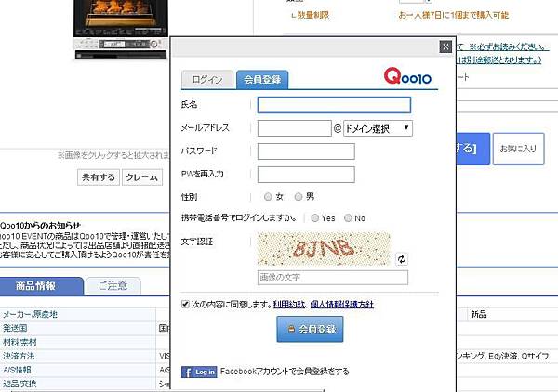The image size is (558, 392).
Task: Open the ドメイン選択 dropdown
Action: click(x=378, y=128)
